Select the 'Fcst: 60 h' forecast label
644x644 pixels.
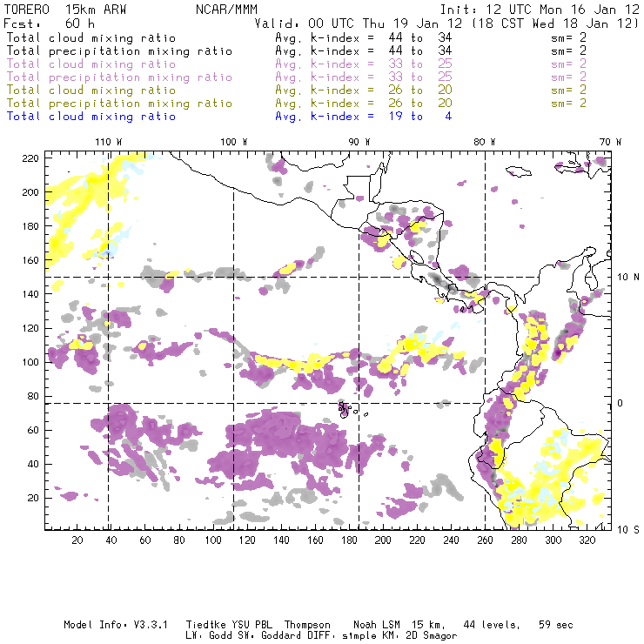pos(50,23)
